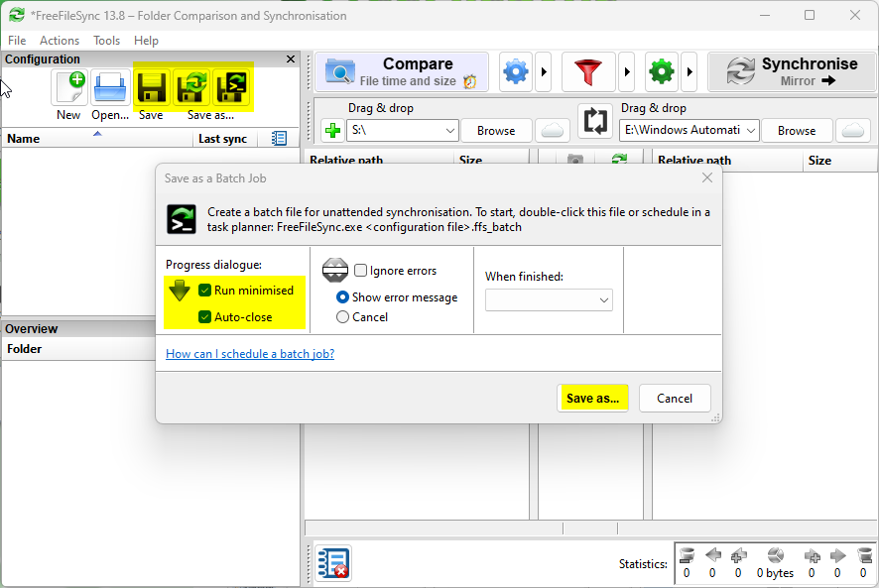Add folder pair with green plus
The image size is (879, 588).
(x=333, y=131)
